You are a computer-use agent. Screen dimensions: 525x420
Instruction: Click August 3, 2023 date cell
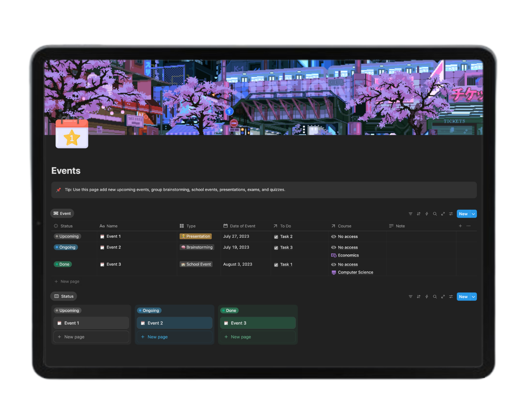238,265
